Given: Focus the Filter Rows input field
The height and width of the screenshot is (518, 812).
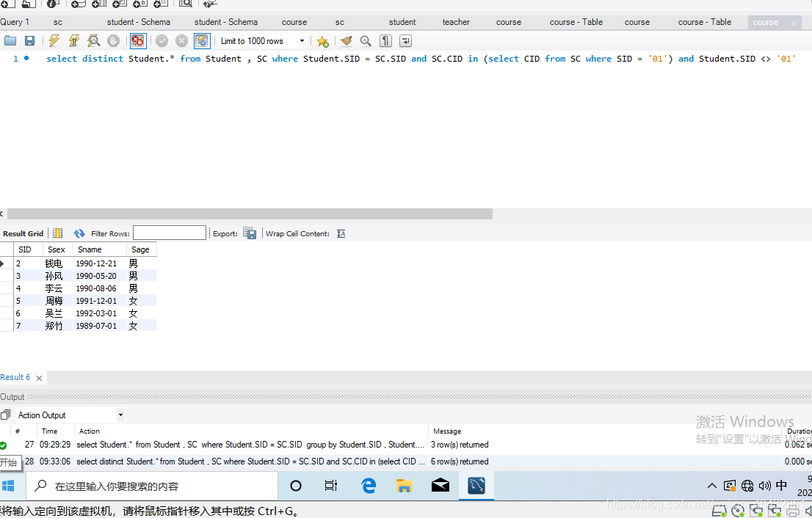Looking at the screenshot, I should point(170,233).
